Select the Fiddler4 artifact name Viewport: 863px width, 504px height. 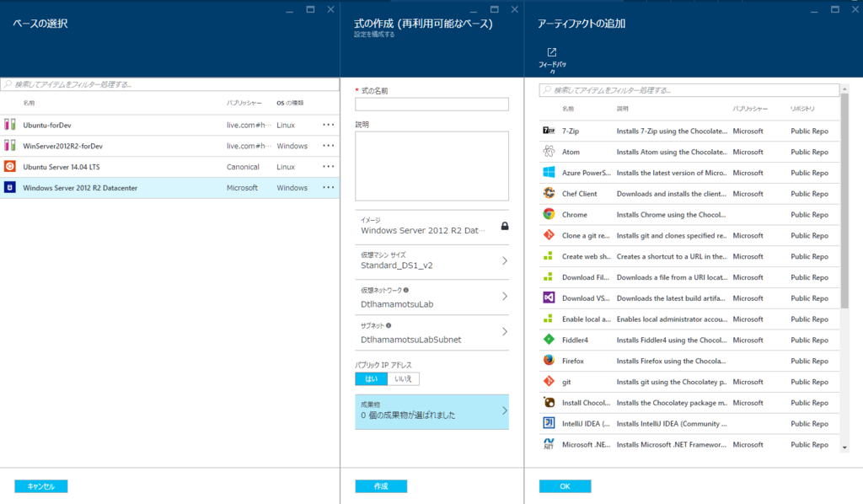pyautogui.click(x=575, y=340)
